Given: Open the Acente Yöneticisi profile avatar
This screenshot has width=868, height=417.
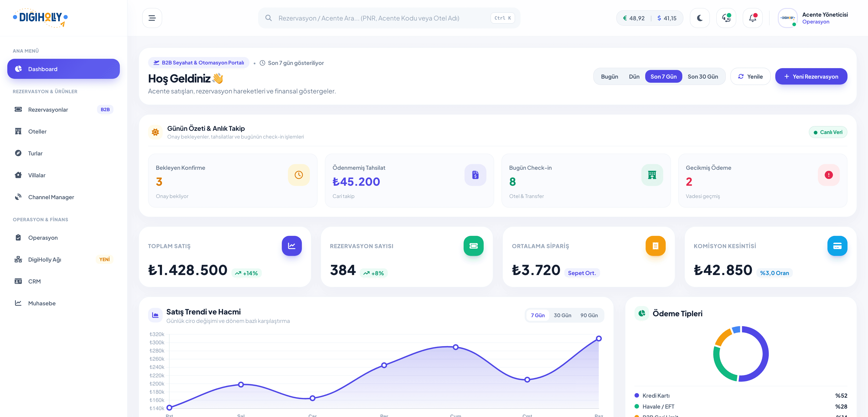Looking at the screenshot, I should pos(788,18).
